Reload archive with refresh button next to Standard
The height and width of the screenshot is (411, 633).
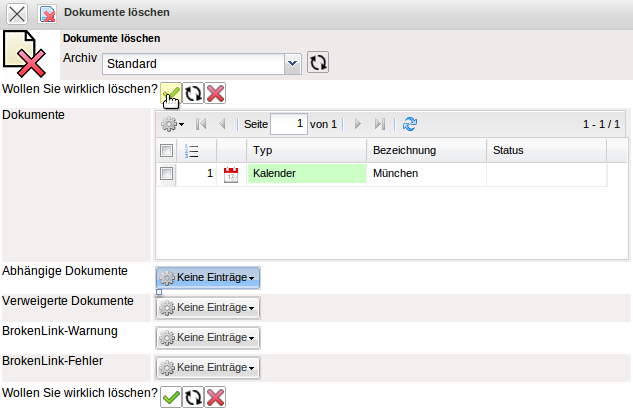point(318,62)
